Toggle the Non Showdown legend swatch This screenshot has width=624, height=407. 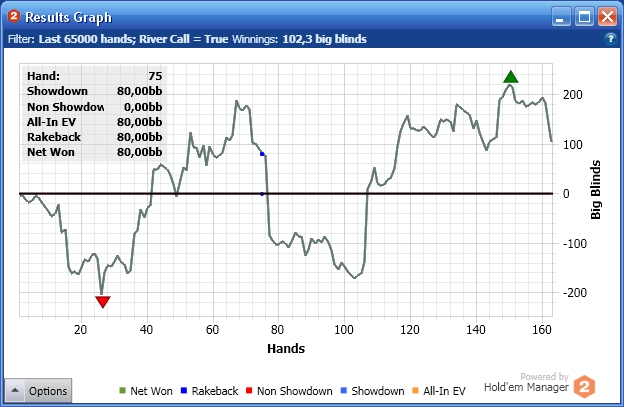click(x=249, y=390)
